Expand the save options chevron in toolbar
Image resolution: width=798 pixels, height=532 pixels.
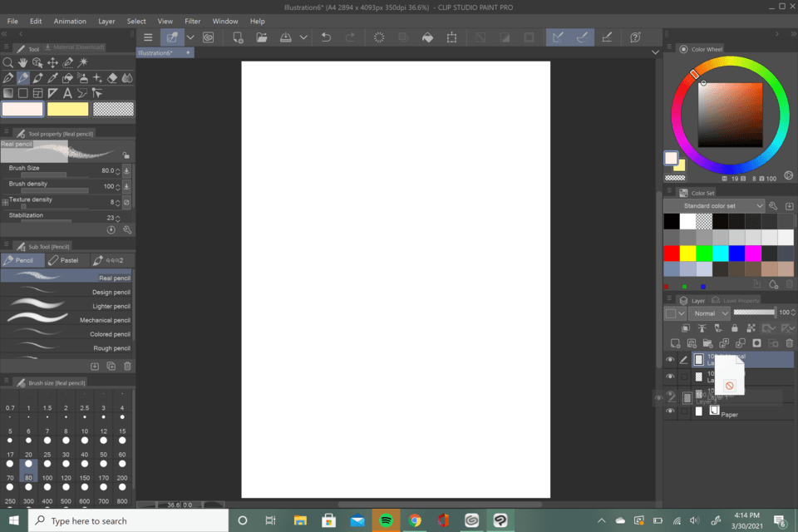click(303, 37)
